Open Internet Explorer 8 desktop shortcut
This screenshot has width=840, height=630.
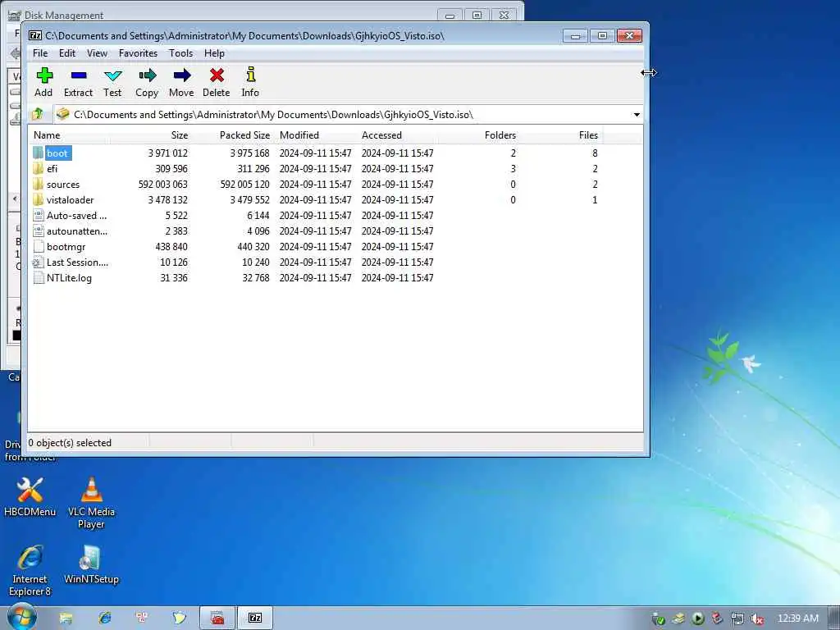point(30,571)
